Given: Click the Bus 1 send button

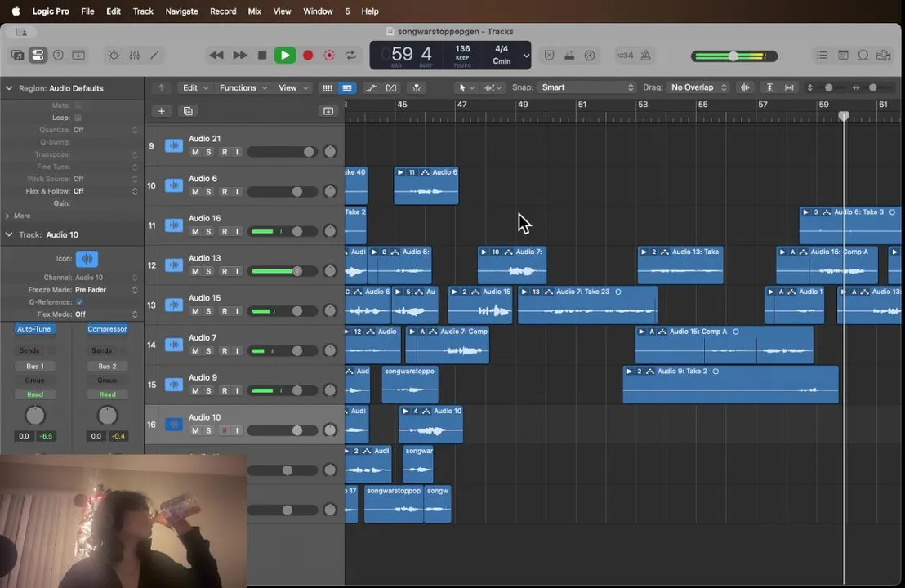Looking at the screenshot, I should 34,367.
